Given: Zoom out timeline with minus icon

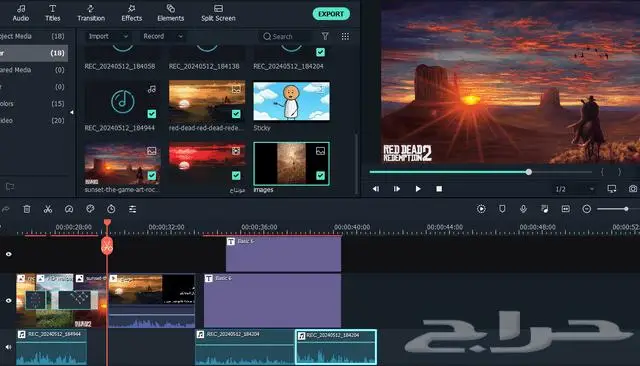Looking at the screenshot, I should [x=587, y=209].
